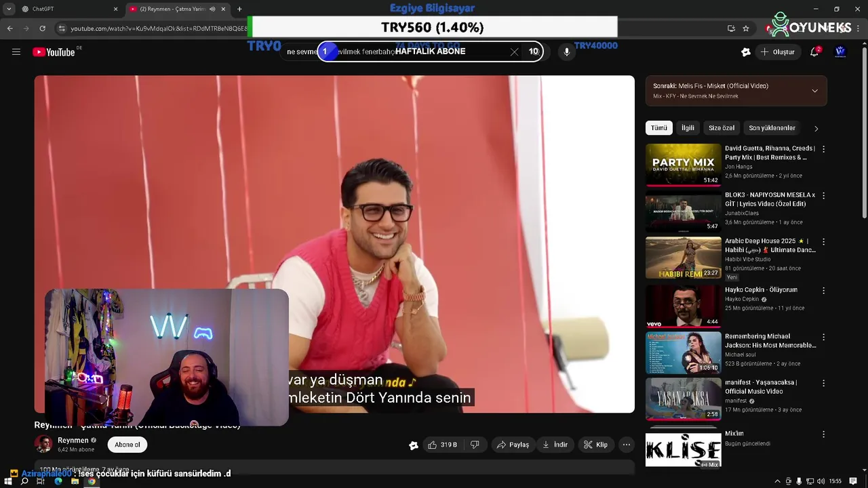Start voice search with the microphone icon
The image size is (868, 488).
567,52
